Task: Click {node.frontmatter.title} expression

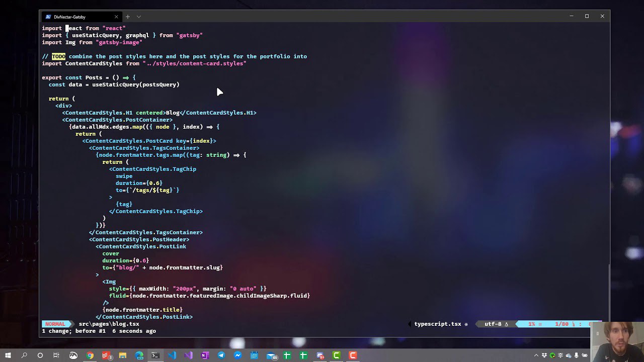Action: 142,310
